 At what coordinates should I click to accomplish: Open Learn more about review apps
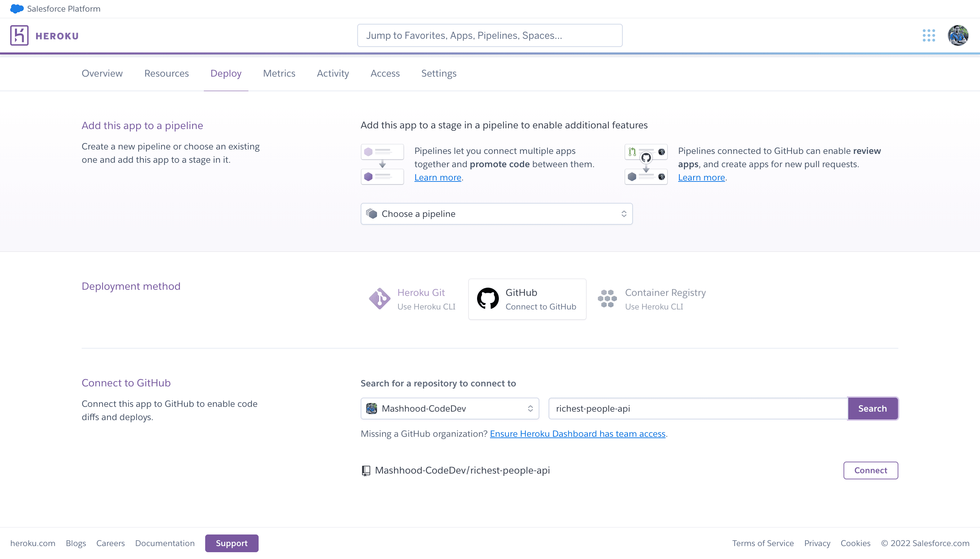click(x=701, y=177)
